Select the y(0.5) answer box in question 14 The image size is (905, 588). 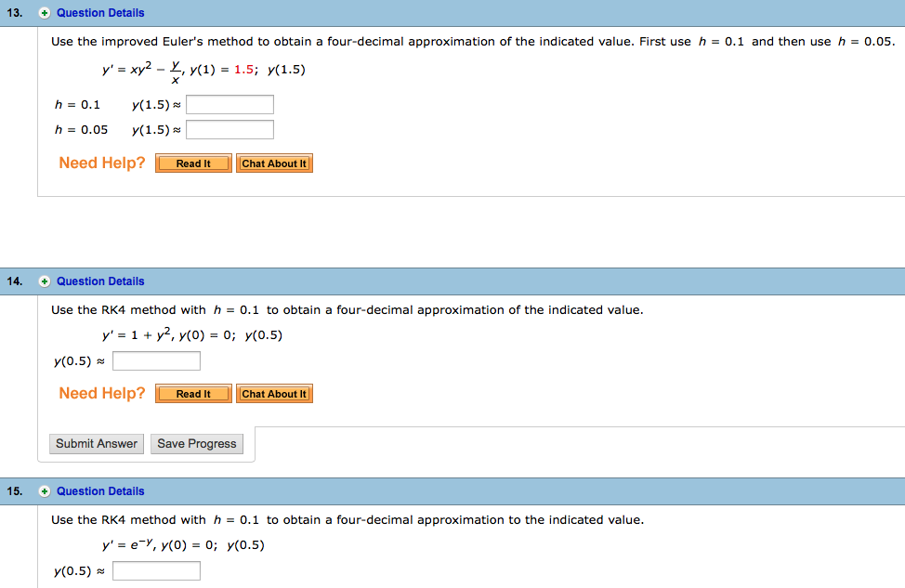click(x=155, y=360)
